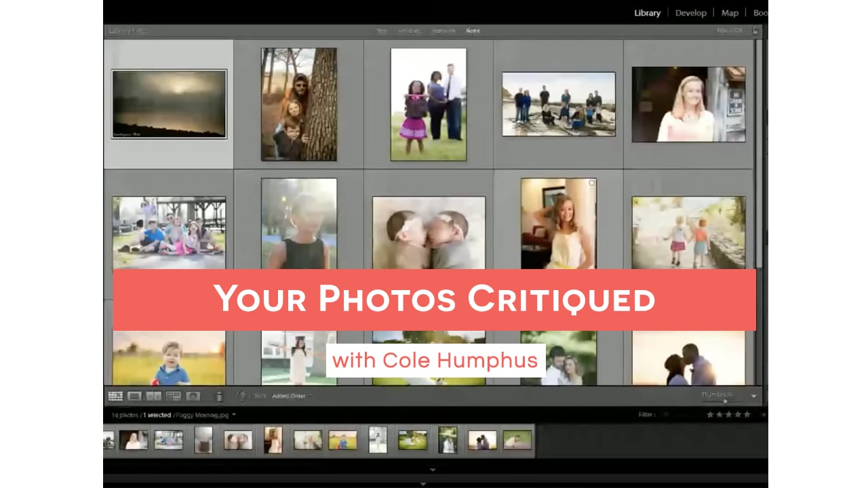Switch to Grid view
The image size is (868, 488).
click(x=115, y=396)
